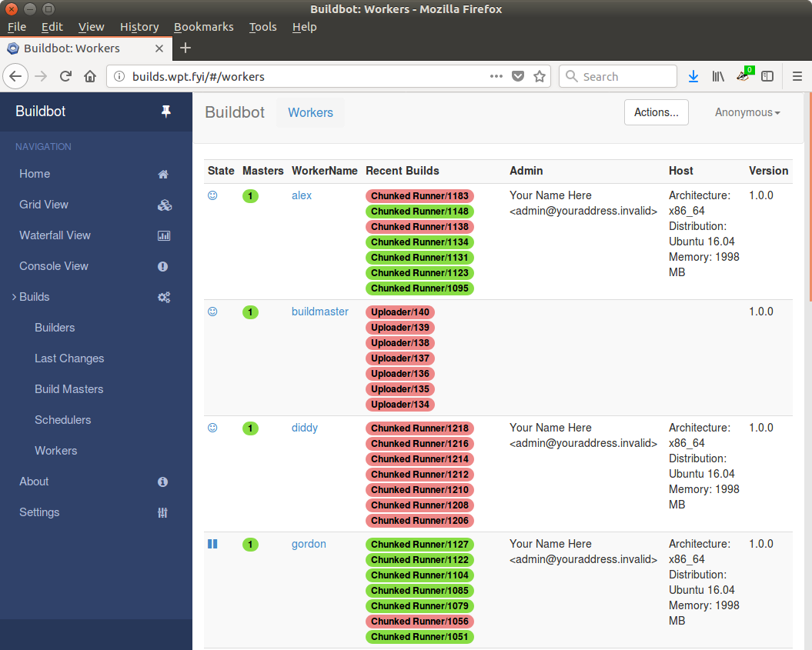Reload the page with the refresh button
This screenshot has width=812, height=650.
pos(65,76)
